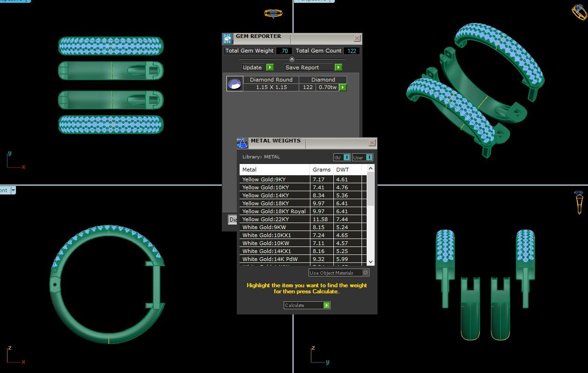Close the Metal Weights panel
The image size is (588, 373).
pos(372,143)
